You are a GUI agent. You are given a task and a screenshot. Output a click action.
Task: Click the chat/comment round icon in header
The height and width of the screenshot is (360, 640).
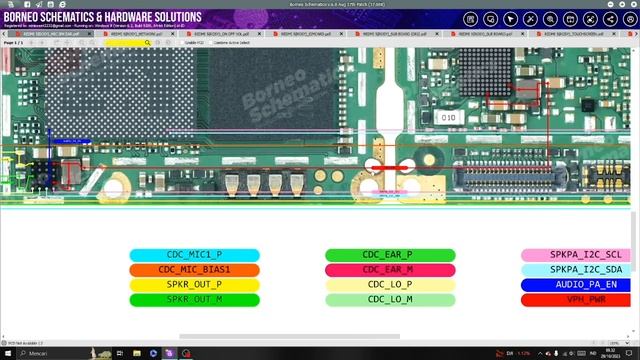tap(491, 19)
